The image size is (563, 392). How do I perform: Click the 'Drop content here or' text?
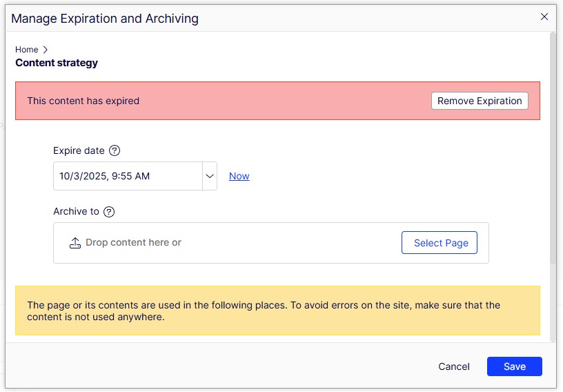(133, 243)
